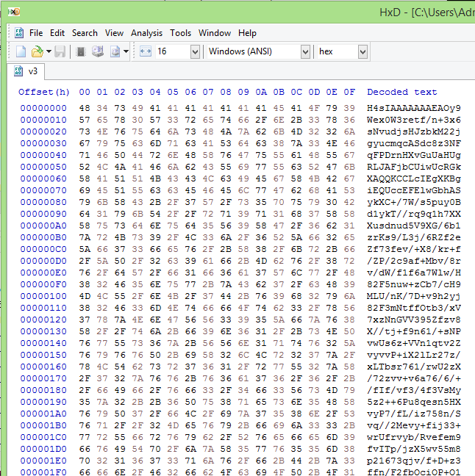Click decoded text H4sIAAAAAAAEAOy9
The image size is (475, 476).
pyautogui.click(x=414, y=108)
